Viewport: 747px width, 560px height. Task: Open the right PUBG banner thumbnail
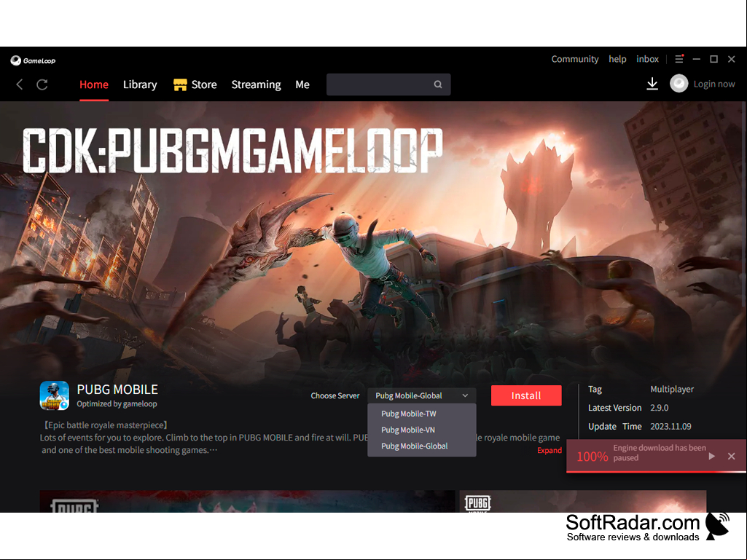click(x=582, y=502)
